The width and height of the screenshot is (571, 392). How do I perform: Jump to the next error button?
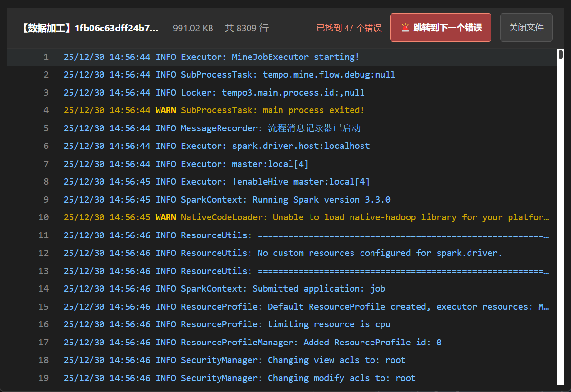pyautogui.click(x=440, y=28)
